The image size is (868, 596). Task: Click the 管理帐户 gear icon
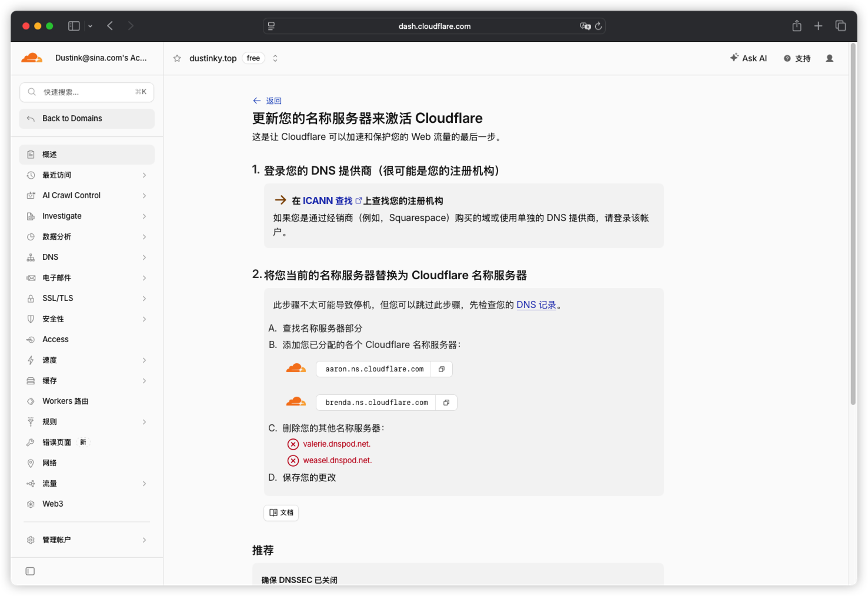pos(31,540)
